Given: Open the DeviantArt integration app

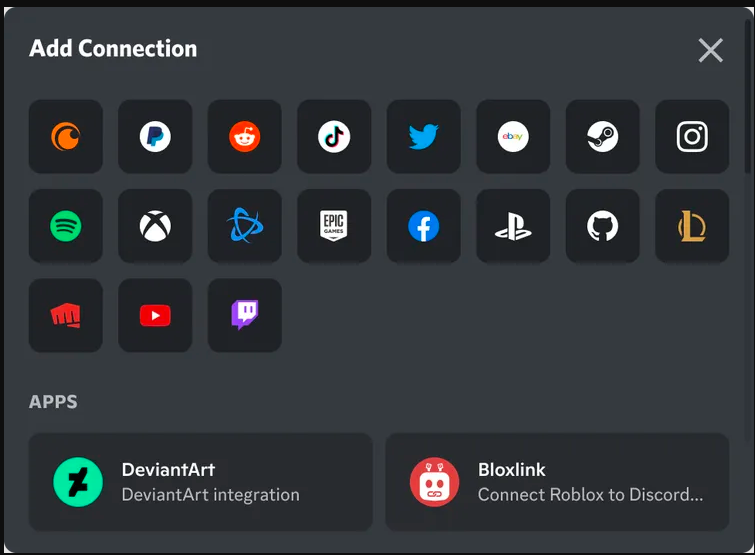Looking at the screenshot, I should point(201,482).
